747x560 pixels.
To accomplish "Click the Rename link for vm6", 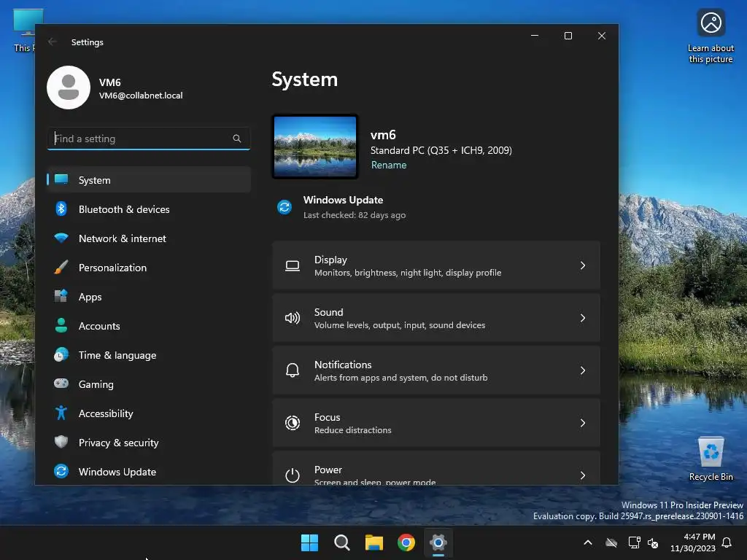I will (x=389, y=165).
